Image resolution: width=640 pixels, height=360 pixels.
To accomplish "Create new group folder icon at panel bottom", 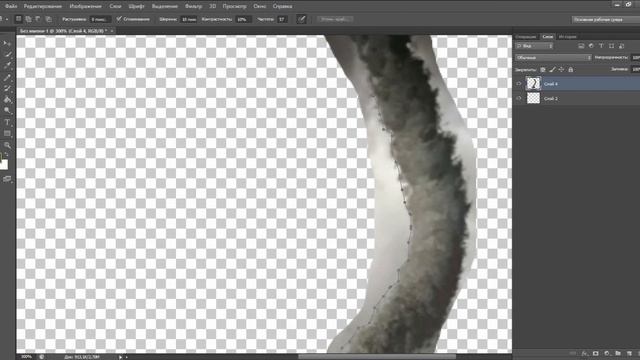I will click(x=618, y=353).
